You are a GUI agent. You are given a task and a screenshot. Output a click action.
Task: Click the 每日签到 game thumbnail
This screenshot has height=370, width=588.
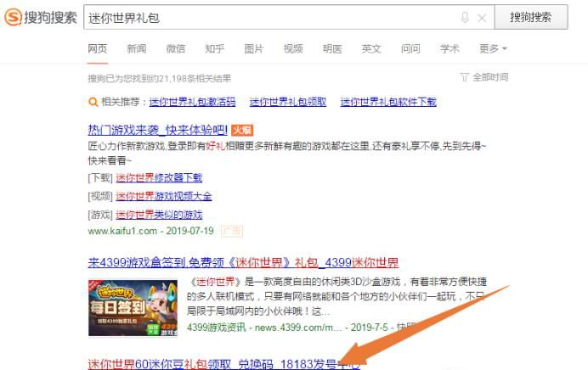click(x=133, y=308)
